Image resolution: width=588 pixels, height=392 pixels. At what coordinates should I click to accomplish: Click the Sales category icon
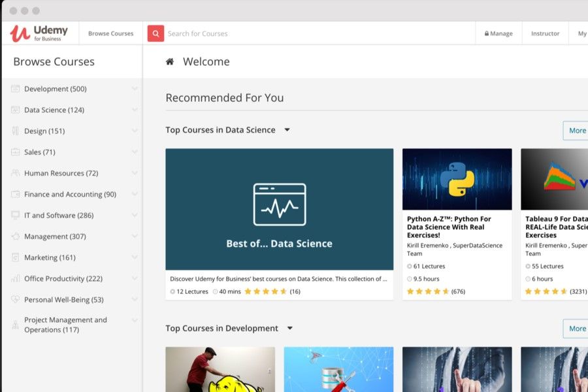(14, 152)
